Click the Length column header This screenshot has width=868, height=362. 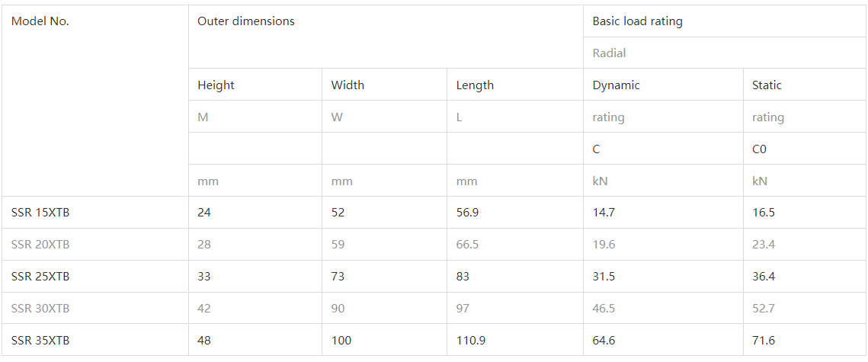pos(475,85)
